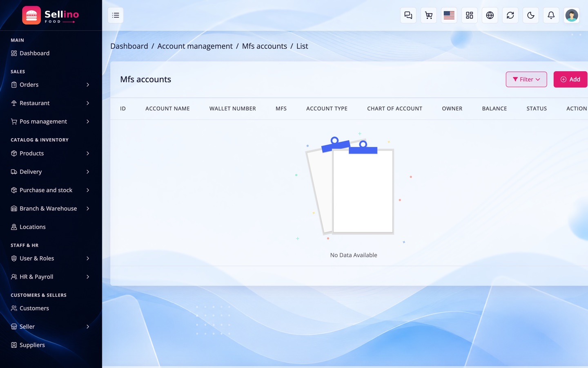
Task: Click Account management breadcrumb link
Action: click(x=195, y=46)
